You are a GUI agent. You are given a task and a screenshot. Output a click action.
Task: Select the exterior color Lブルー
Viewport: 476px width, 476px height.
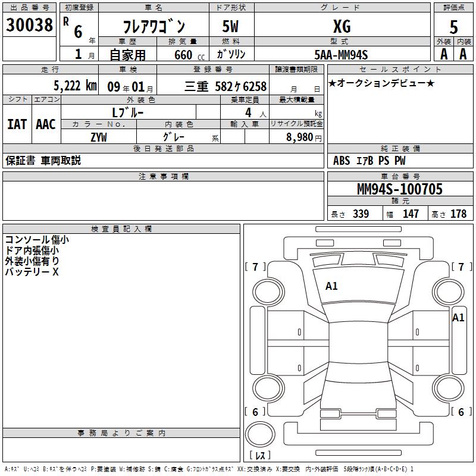point(127,112)
